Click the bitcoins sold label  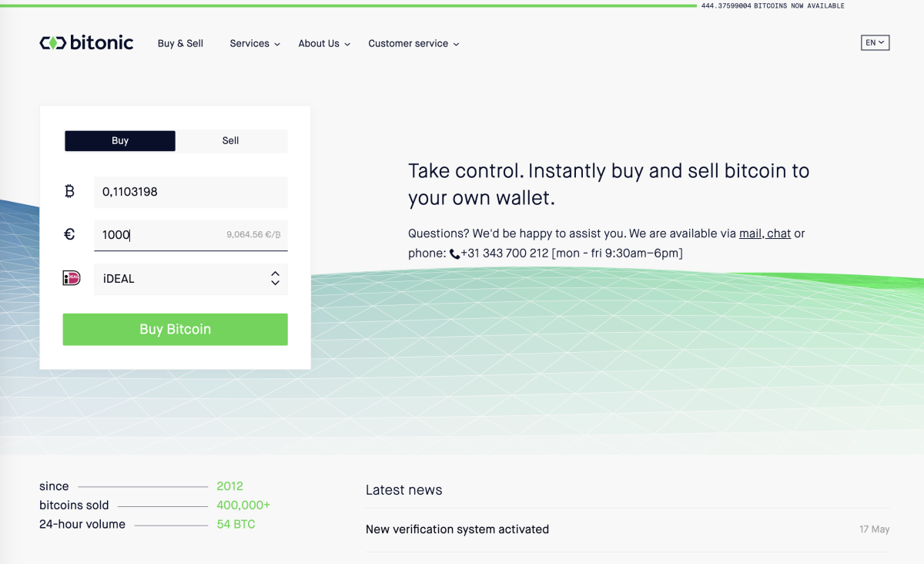[74, 505]
